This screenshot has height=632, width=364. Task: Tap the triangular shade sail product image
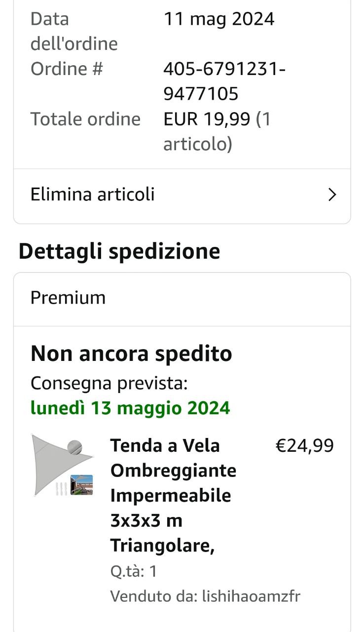coord(63,465)
